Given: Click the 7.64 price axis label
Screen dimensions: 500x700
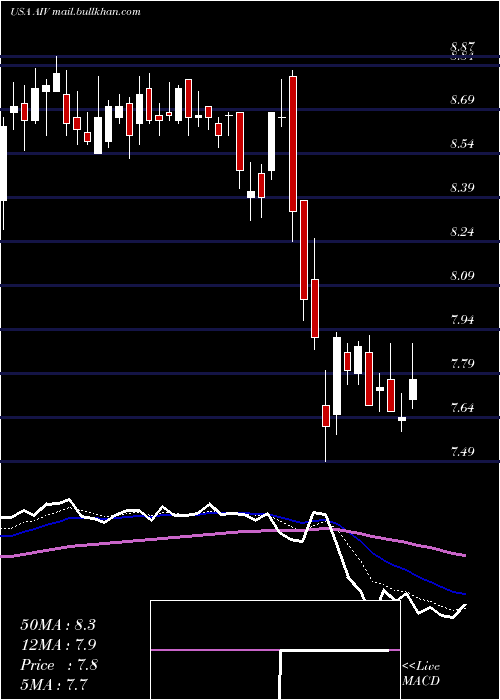Looking at the screenshot, I should coord(462,408).
